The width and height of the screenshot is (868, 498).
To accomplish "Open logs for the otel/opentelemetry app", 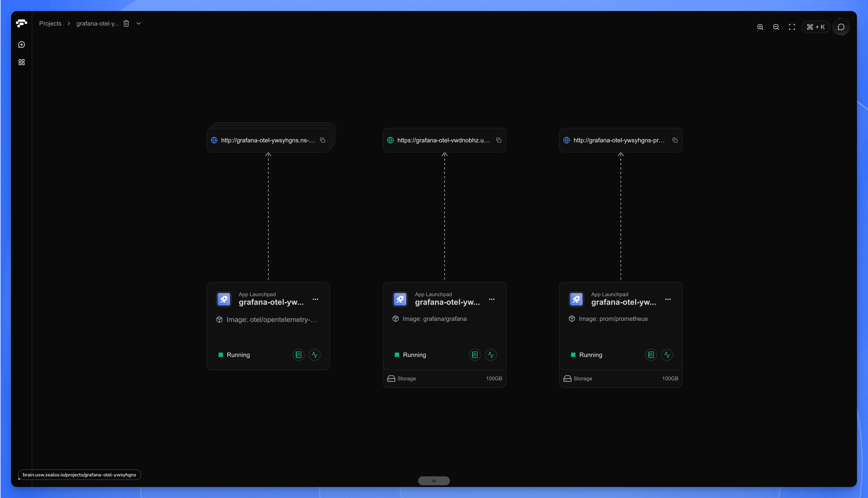I will pos(298,355).
